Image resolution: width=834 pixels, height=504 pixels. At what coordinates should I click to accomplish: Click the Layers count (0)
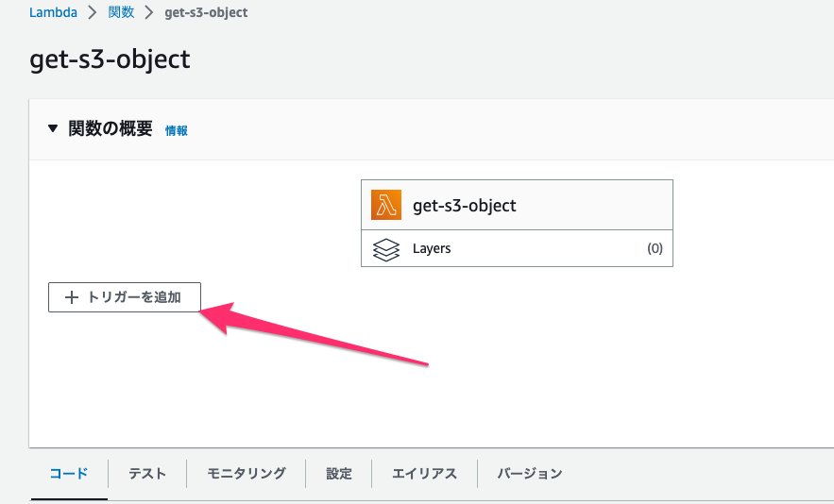pos(655,248)
